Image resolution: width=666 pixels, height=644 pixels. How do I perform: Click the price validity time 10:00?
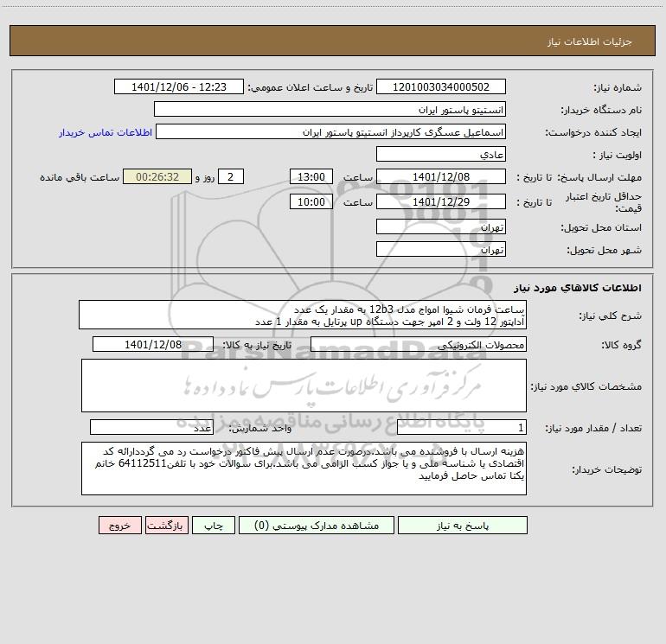tap(311, 201)
